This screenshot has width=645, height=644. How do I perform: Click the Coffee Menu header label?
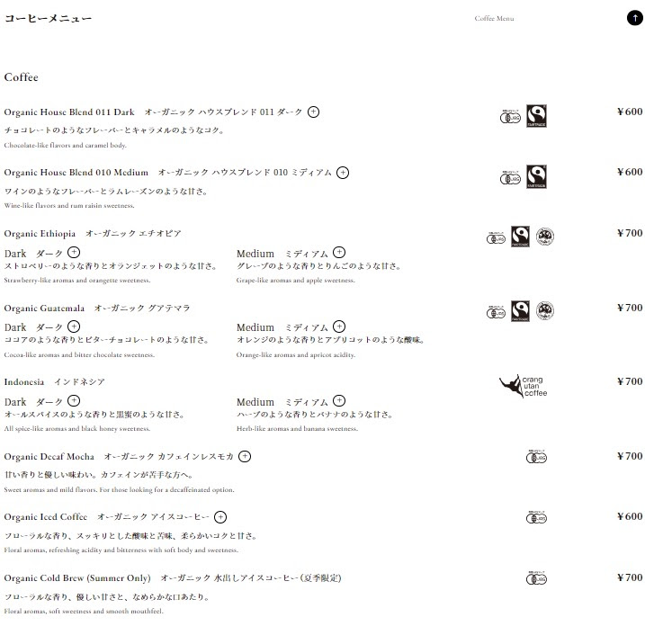(x=494, y=19)
